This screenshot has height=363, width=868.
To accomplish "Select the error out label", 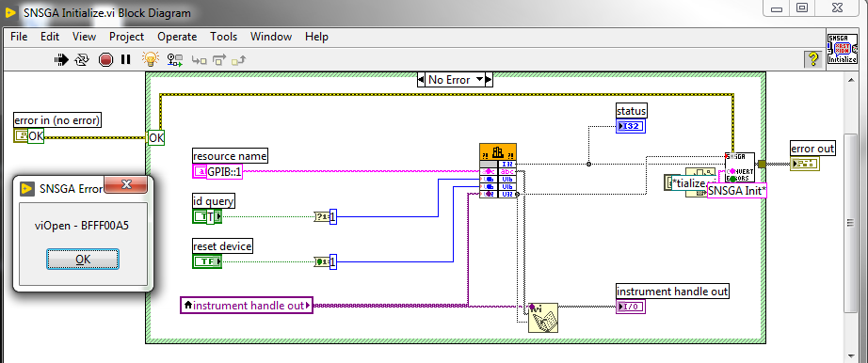I will [812, 149].
